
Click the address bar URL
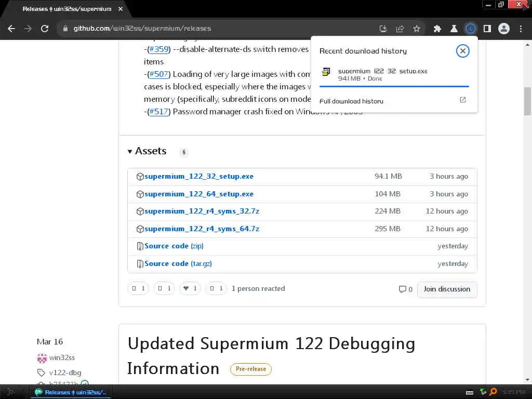pos(142,29)
